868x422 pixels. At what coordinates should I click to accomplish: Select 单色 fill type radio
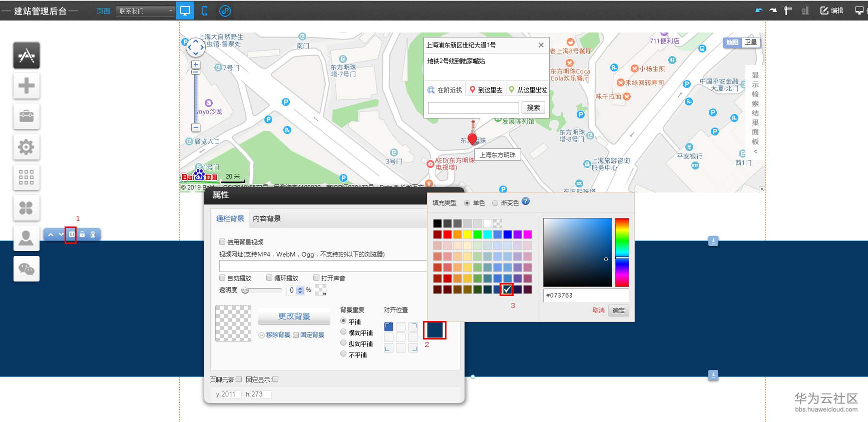pos(467,203)
